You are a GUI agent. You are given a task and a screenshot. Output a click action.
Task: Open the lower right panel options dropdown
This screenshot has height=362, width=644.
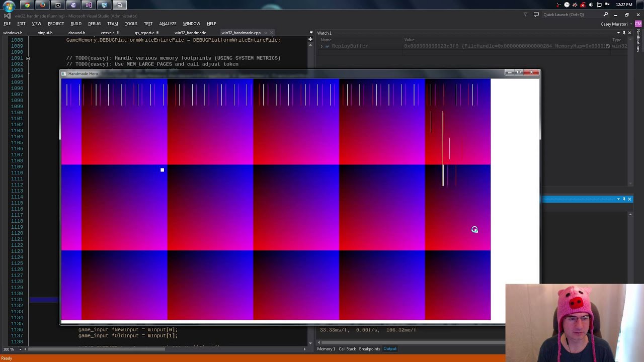[618, 199]
